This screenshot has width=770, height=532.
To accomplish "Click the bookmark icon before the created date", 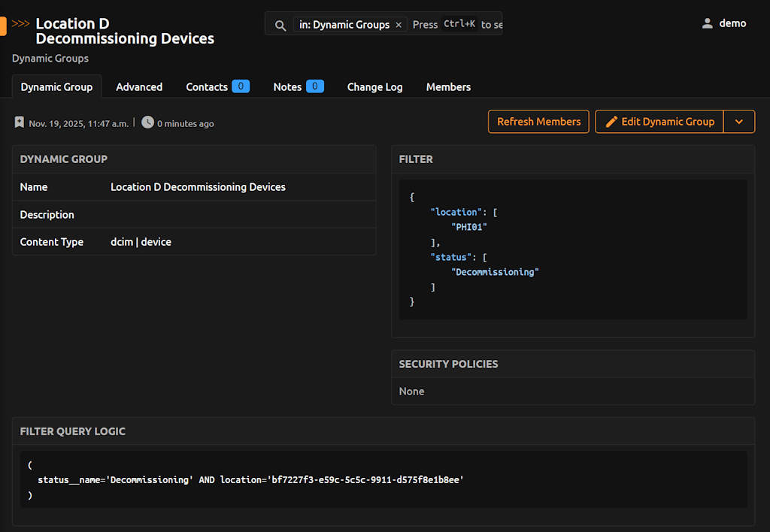I will click(x=20, y=122).
